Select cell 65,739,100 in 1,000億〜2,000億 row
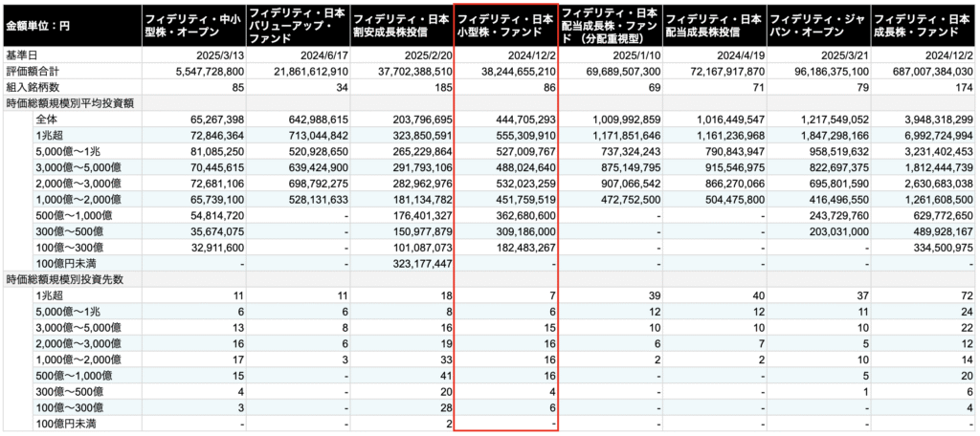This screenshot has width=980, height=436. coord(217,199)
